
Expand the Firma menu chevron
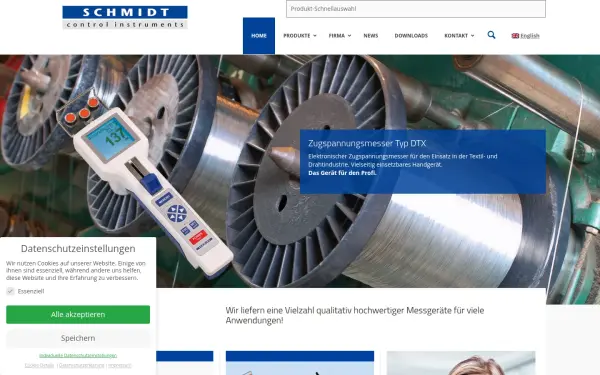349,36
